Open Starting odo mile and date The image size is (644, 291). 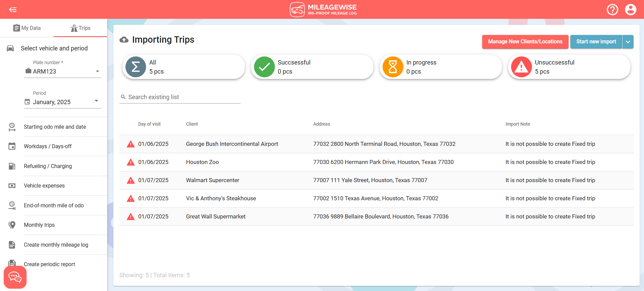[x=55, y=127]
